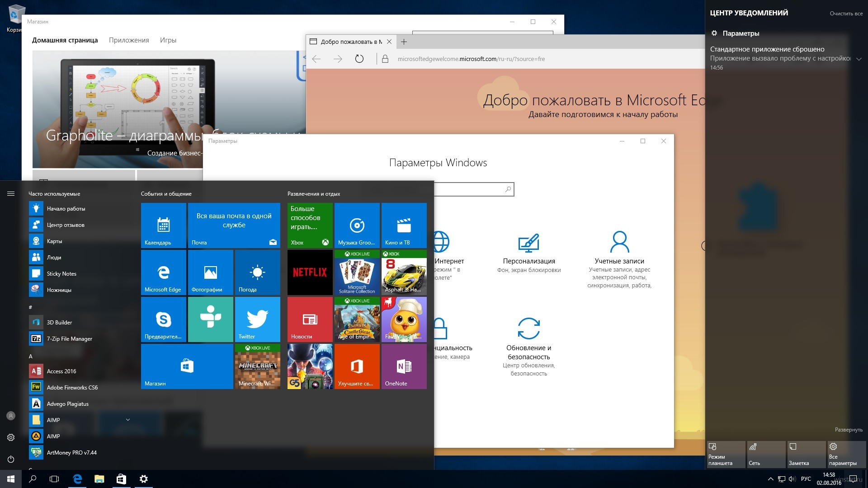Screen dimensions: 868x488
Task: Open the Фотографии tile
Action: pyautogui.click(x=211, y=272)
